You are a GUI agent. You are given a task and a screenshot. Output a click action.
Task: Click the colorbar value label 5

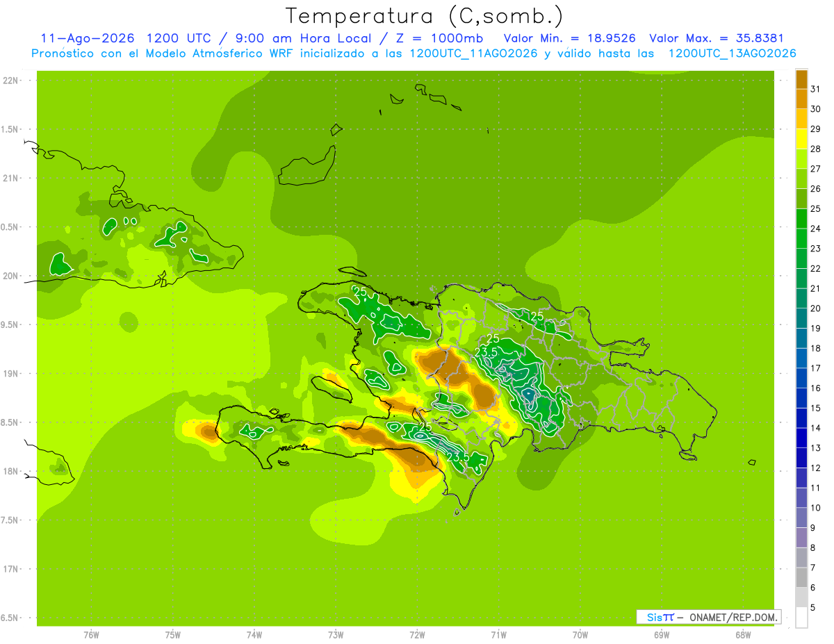(x=814, y=607)
